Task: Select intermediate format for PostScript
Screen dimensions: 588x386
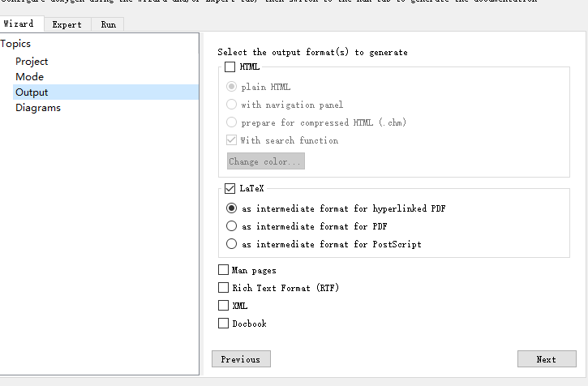Action: click(x=232, y=244)
